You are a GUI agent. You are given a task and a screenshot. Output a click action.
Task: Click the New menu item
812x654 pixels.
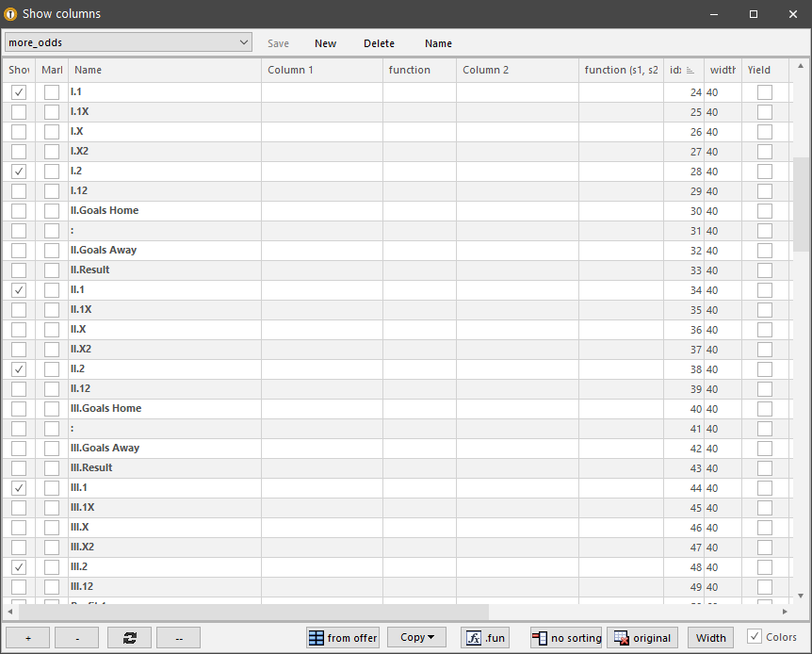click(x=325, y=43)
